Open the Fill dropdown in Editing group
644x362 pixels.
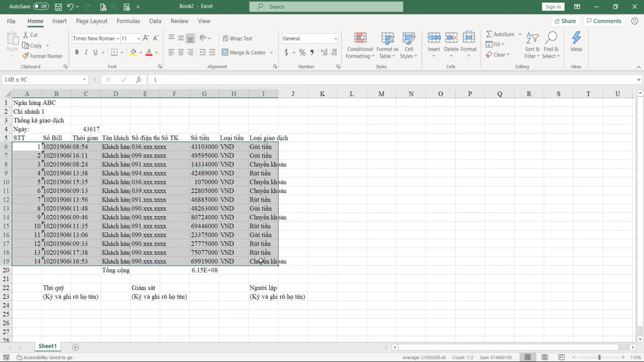tap(495, 45)
